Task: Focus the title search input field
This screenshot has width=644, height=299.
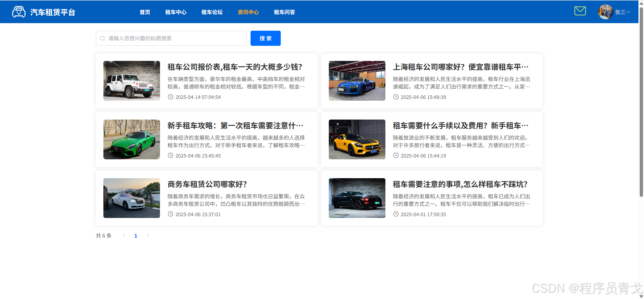Action: [174, 38]
